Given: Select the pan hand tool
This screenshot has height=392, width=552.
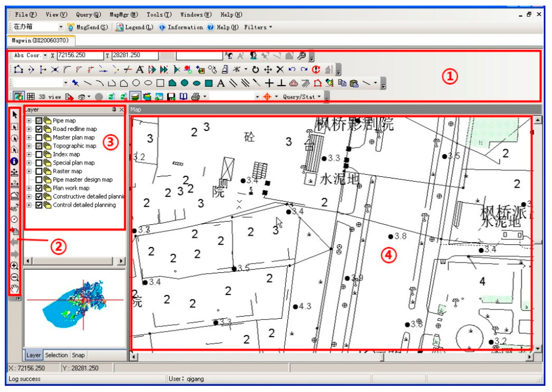Looking at the screenshot, I should 14,288.
